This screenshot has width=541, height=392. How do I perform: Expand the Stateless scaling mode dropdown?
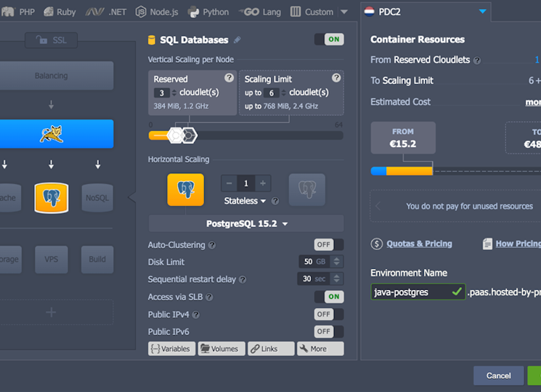245,201
